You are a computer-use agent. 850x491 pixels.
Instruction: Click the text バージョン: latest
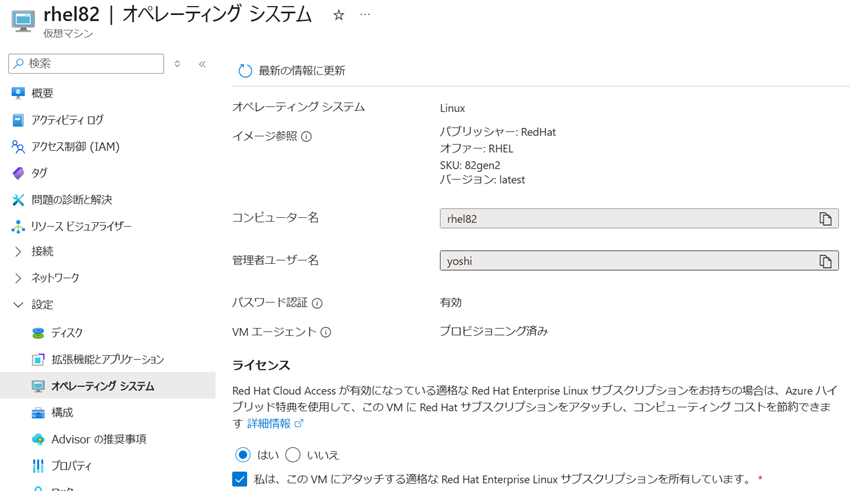tap(482, 180)
